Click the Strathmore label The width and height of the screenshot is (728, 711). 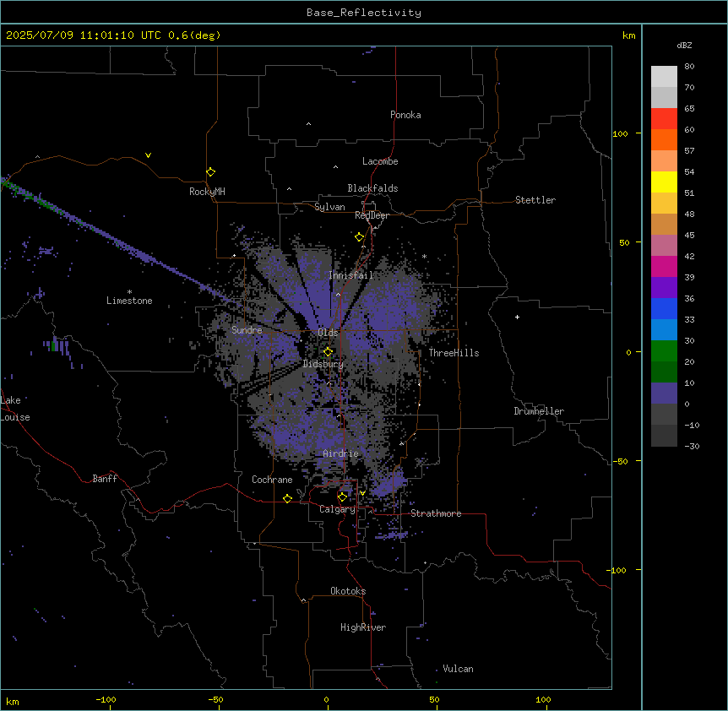(436, 513)
